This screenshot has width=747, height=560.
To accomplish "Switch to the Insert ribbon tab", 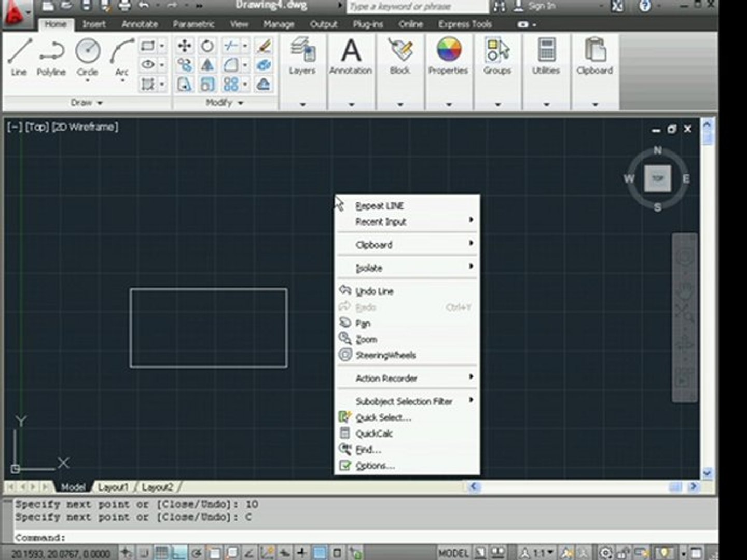I will 94,24.
